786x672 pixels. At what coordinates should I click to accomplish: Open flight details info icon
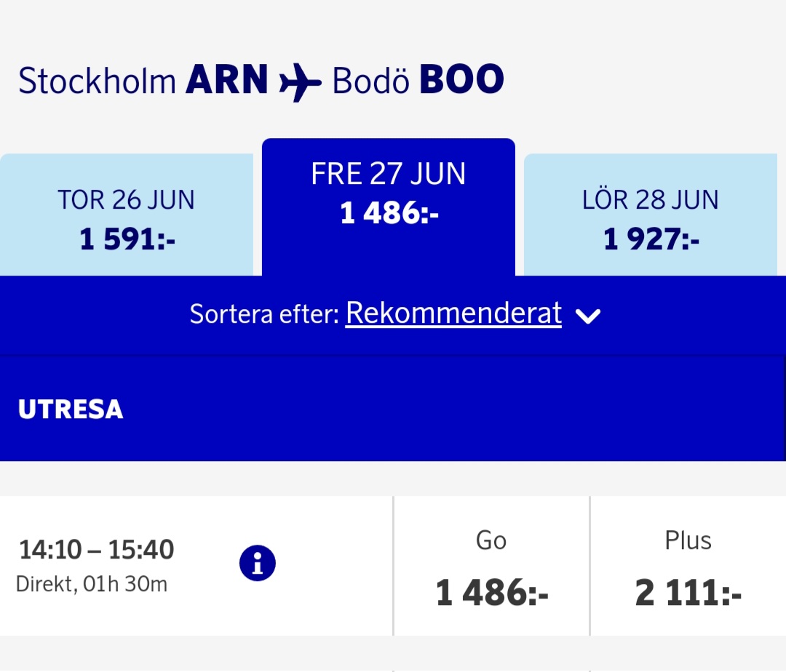pyautogui.click(x=257, y=563)
